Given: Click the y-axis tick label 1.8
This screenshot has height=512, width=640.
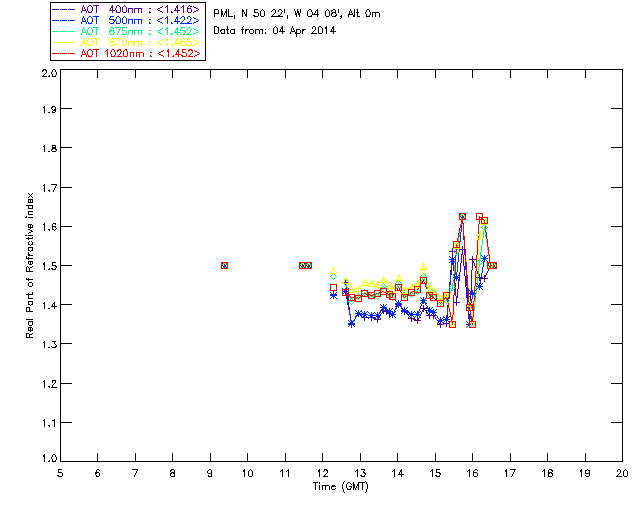Looking at the screenshot, I should click(x=49, y=148).
